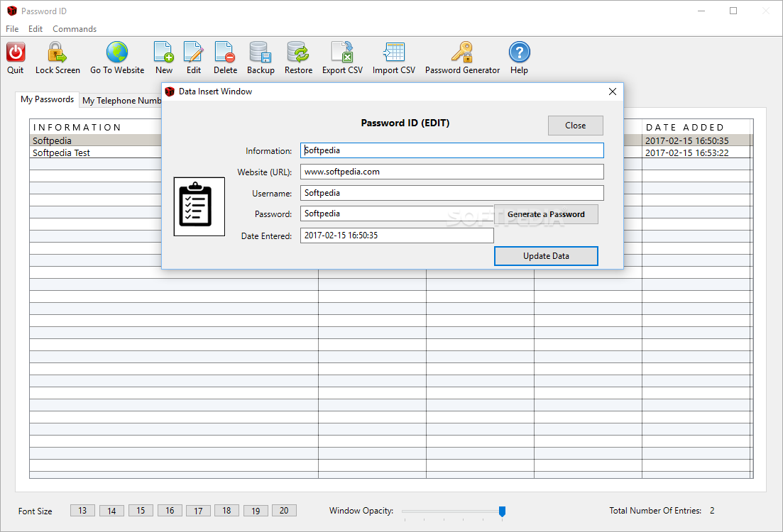Open Help question mark icon
The image size is (783, 532).
click(x=520, y=52)
